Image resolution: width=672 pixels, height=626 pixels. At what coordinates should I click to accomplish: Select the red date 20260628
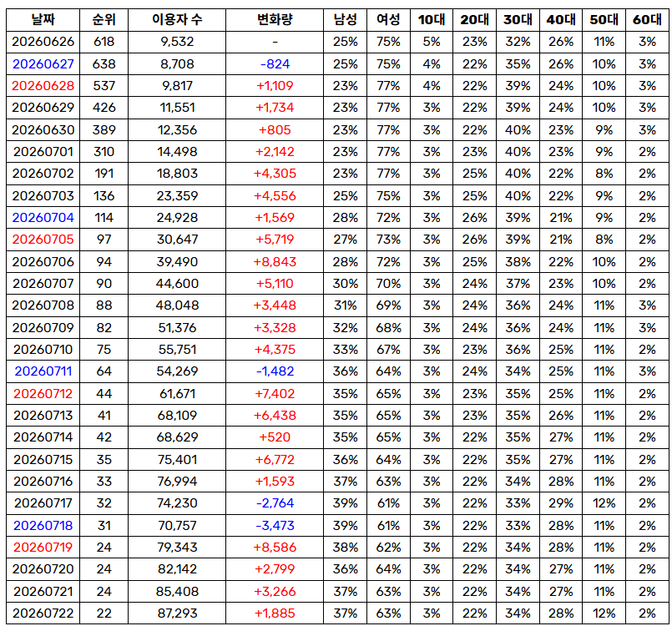[x=43, y=86]
